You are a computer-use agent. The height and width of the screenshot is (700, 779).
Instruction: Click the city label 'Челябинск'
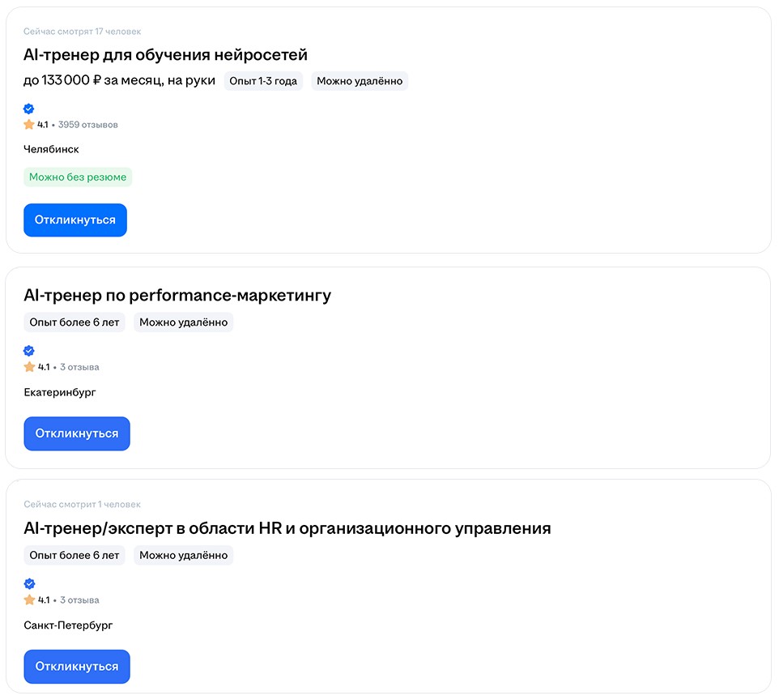[x=51, y=149]
